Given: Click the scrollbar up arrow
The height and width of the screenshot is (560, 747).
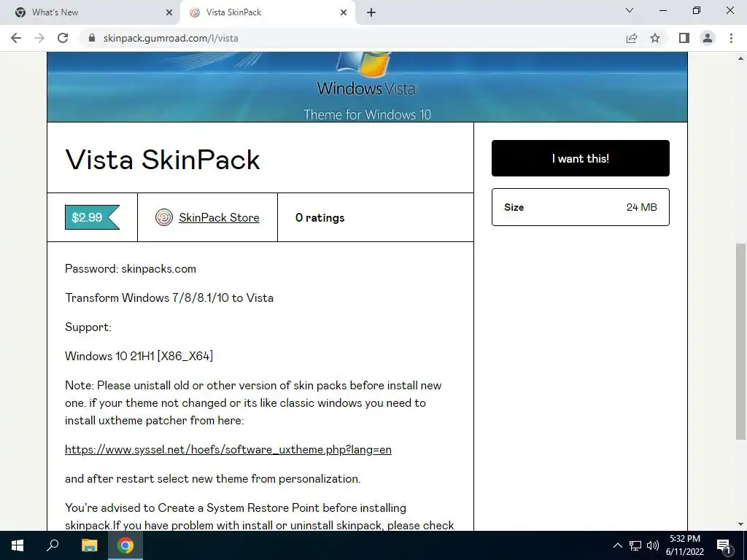Looking at the screenshot, I should [x=741, y=58].
